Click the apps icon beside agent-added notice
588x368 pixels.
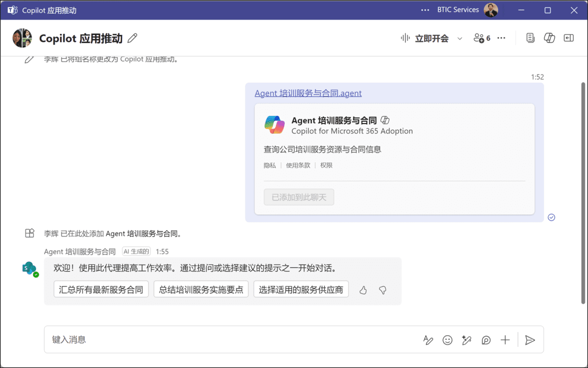tap(29, 234)
